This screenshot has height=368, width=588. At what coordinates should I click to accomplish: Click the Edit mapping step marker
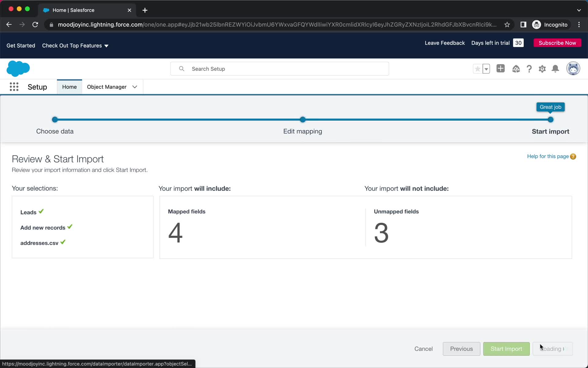(x=303, y=120)
